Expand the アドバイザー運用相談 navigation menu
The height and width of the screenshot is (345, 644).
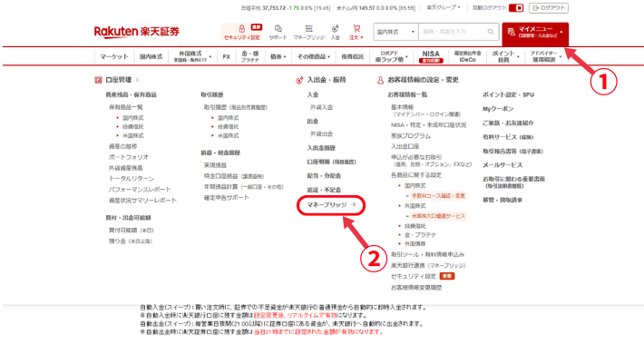(545, 56)
